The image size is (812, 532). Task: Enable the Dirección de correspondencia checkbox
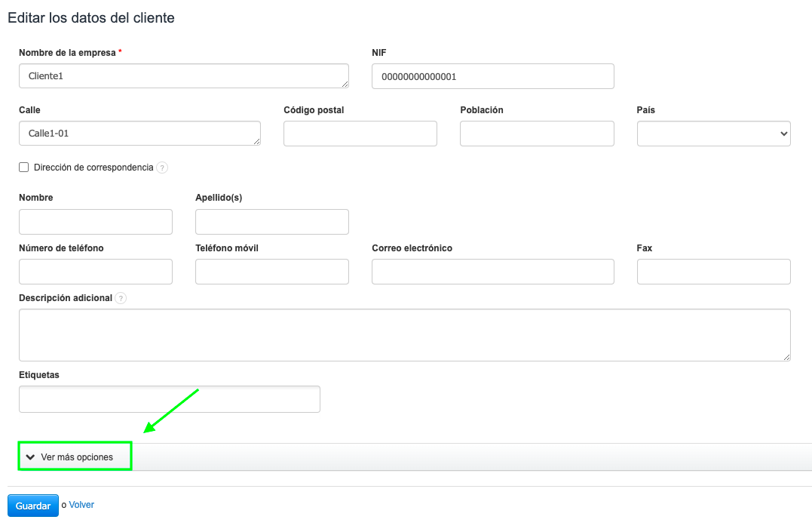coord(24,168)
